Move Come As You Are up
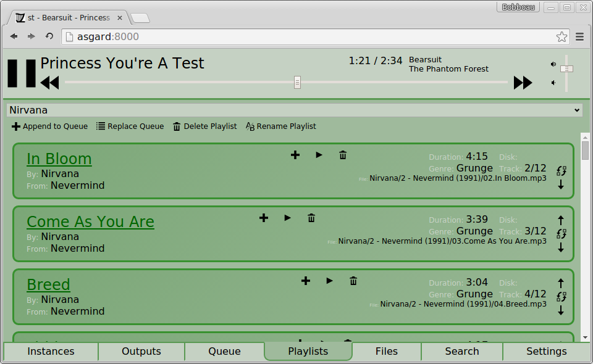 tap(561, 220)
